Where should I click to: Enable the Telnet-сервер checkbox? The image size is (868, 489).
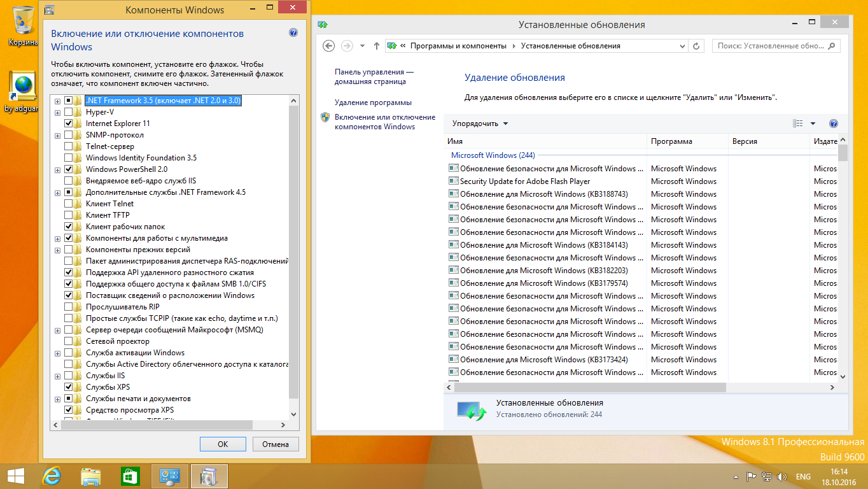click(x=68, y=146)
